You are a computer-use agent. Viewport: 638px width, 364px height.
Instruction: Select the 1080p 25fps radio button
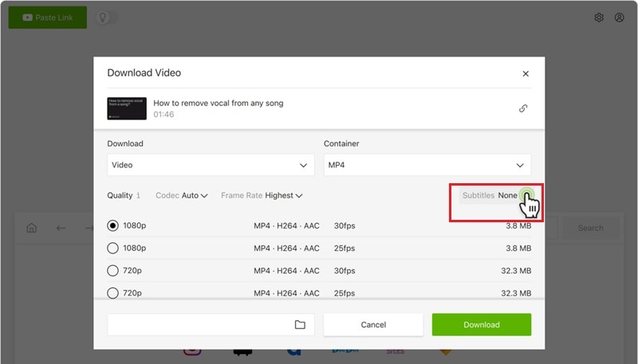click(112, 248)
